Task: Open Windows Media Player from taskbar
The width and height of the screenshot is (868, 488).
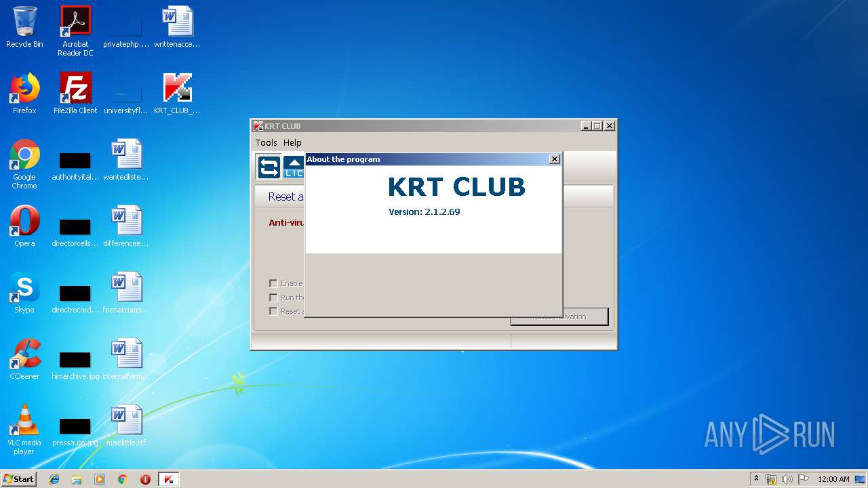Action: click(x=100, y=479)
